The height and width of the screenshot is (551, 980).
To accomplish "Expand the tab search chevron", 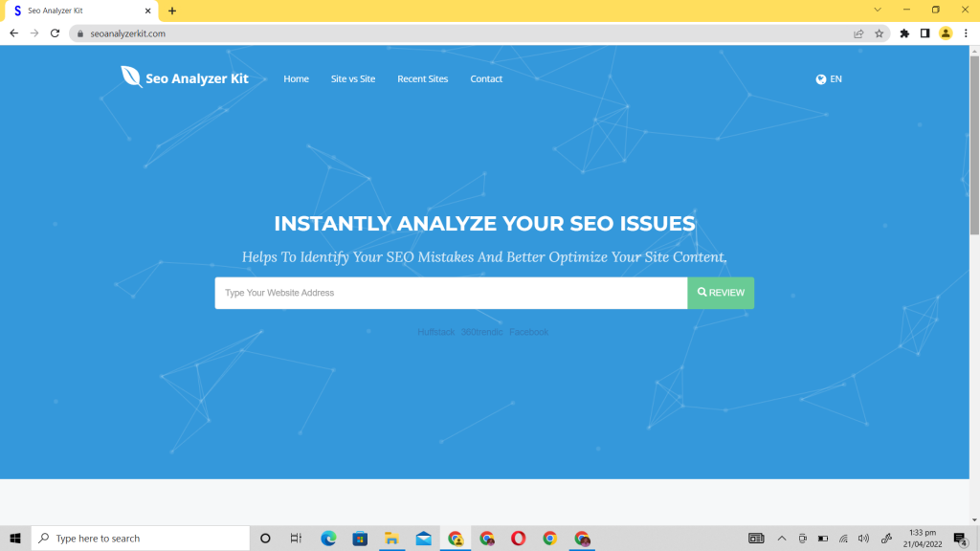I will 877,10.
